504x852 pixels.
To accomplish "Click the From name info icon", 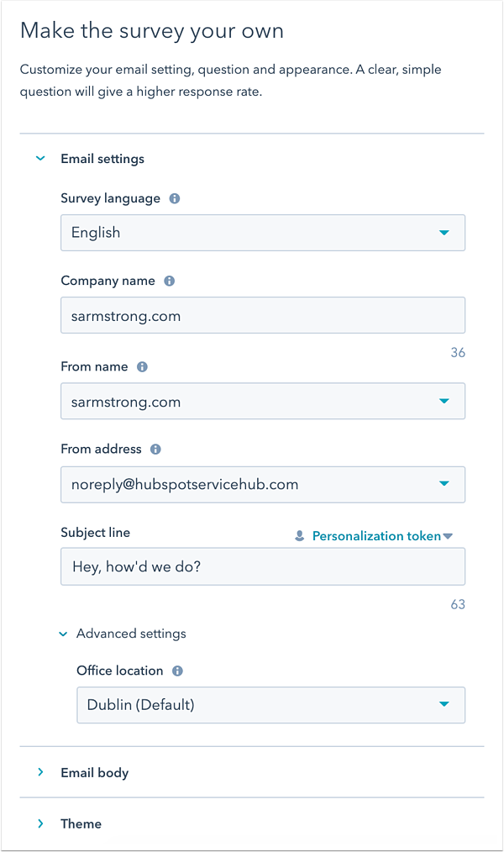I will [x=140, y=367].
